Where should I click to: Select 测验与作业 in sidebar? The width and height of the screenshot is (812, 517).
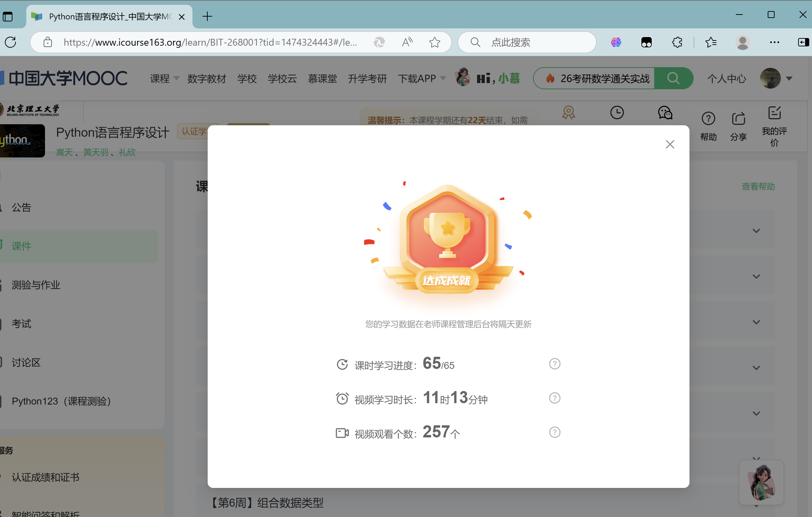[x=36, y=285]
